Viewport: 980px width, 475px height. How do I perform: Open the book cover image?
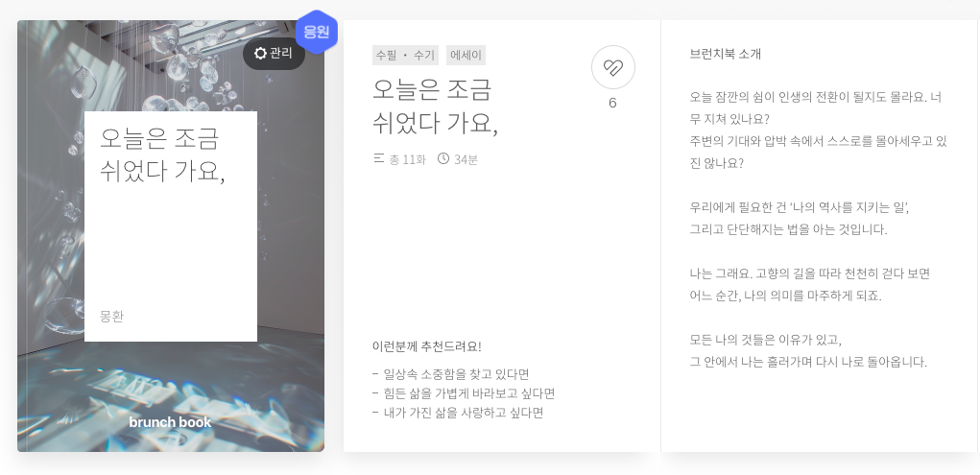point(171,236)
